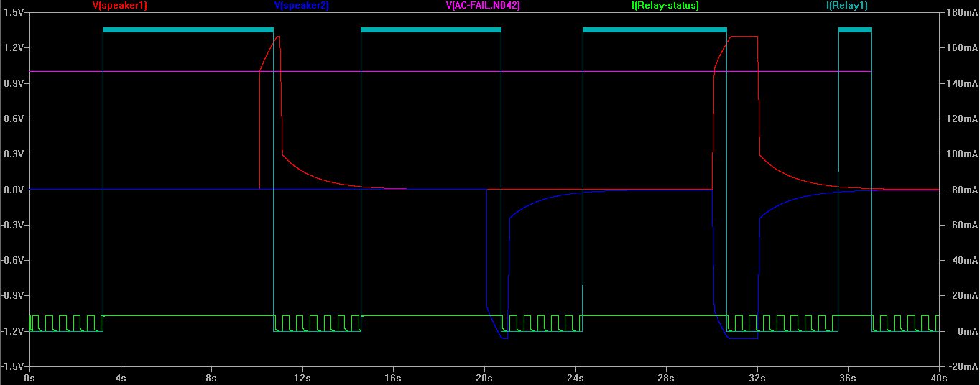Select the I(Relay1) trace label

(x=847, y=6)
